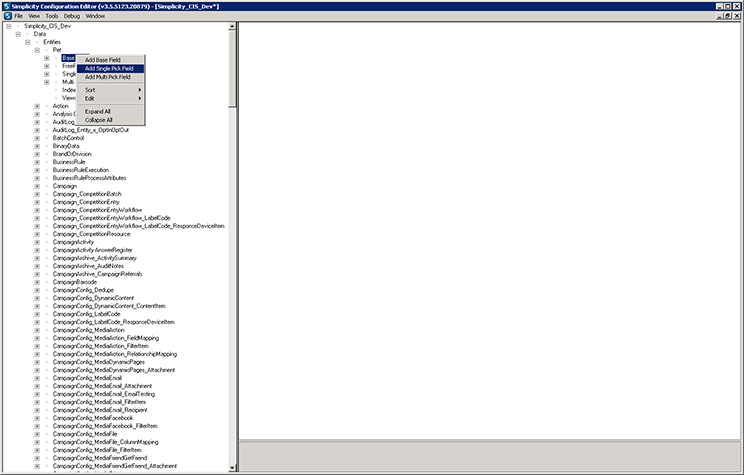Screen dimensions: 744x475
Task: Open the View menu
Action: [x=34, y=16]
